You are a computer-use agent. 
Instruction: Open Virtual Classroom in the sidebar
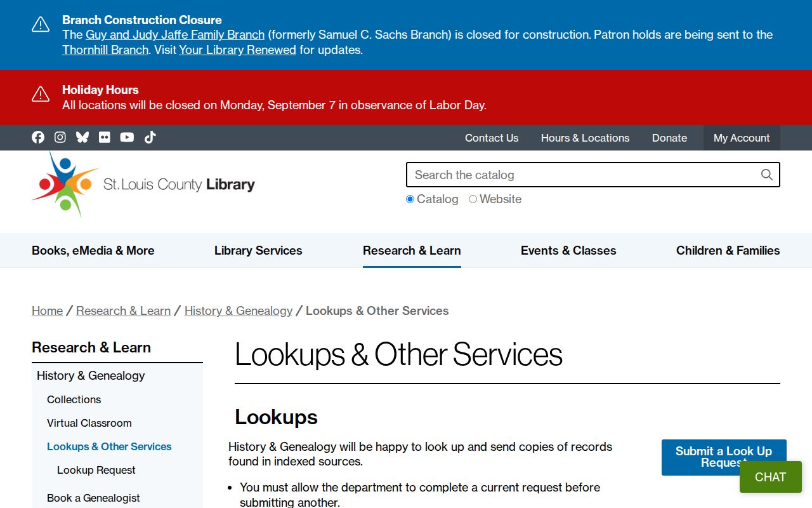coord(89,423)
